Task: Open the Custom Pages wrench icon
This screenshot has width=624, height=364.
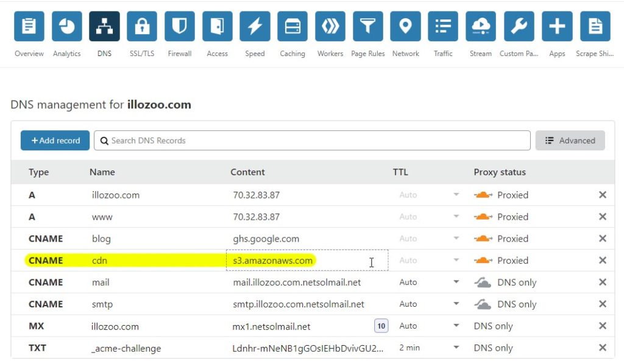Action: point(519,26)
